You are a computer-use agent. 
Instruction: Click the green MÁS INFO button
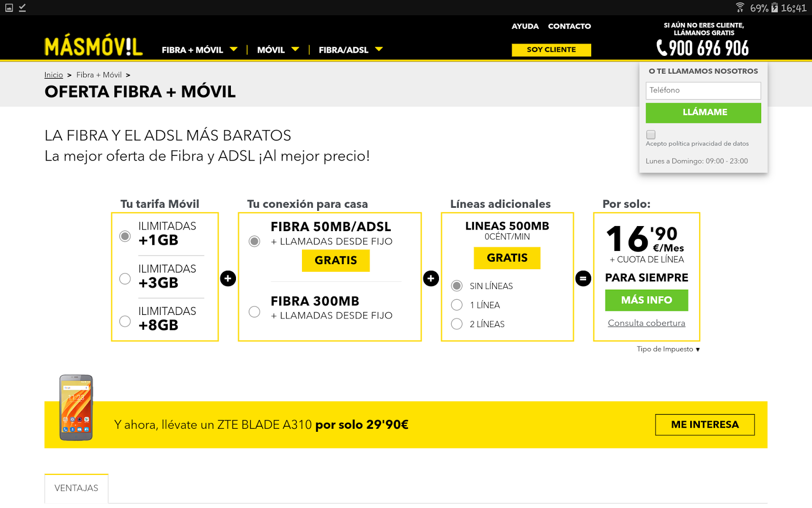coord(647,300)
